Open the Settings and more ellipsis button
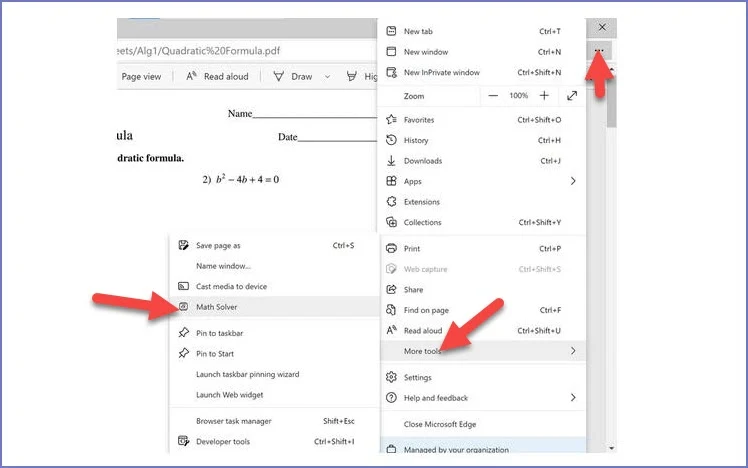Viewport: 748px width, 468px height. click(599, 50)
